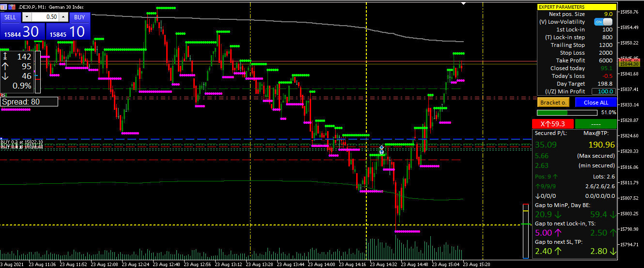Click the depth of market icon
644x268 pixels.
(x=11, y=7)
